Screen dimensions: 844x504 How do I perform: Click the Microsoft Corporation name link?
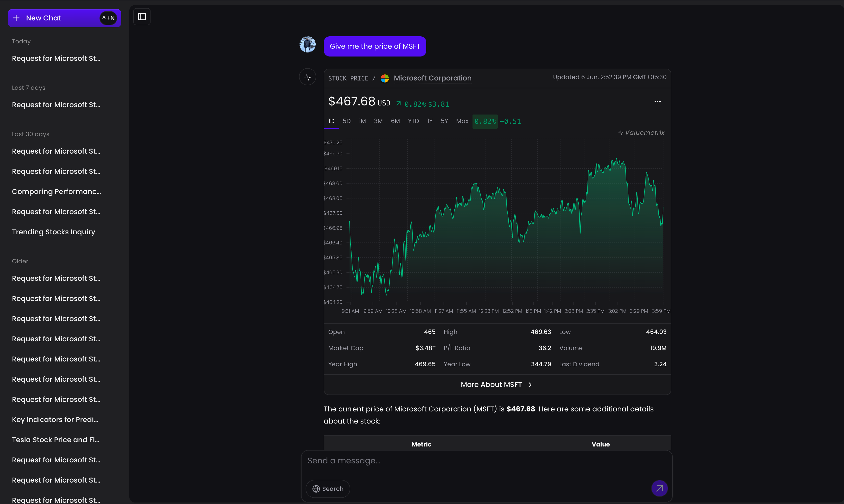[x=432, y=78]
